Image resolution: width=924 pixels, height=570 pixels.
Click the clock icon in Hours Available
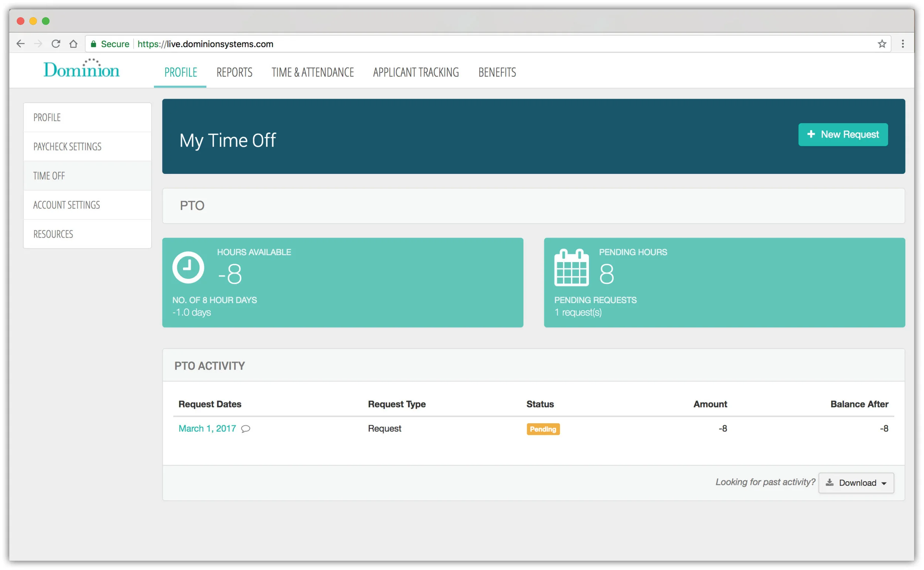point(188,267)
